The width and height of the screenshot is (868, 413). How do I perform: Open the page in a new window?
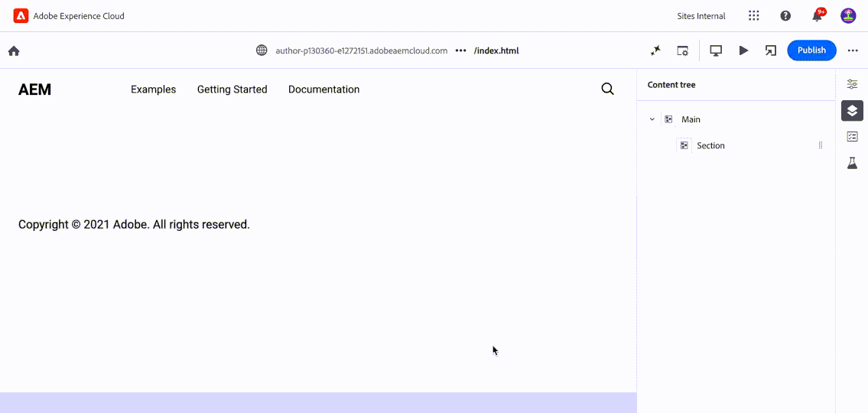[x=771, y=50]
